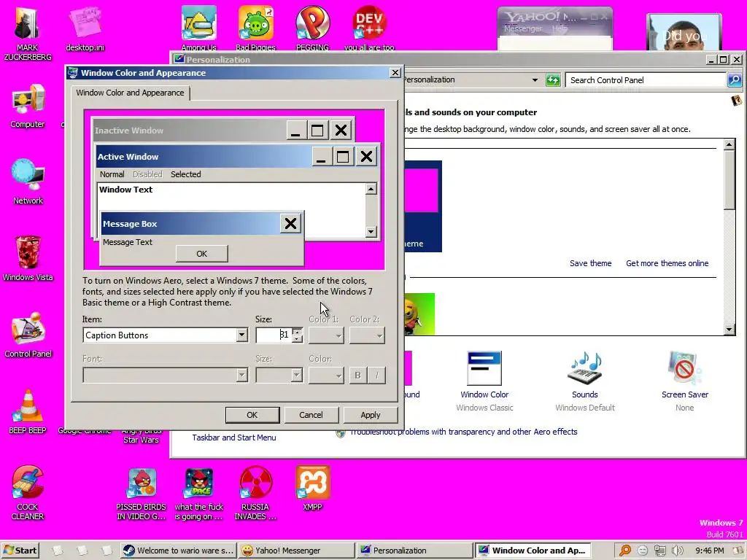
Task: Switch to Window Color and Appearance tab
Action: [x=130, y=93]
